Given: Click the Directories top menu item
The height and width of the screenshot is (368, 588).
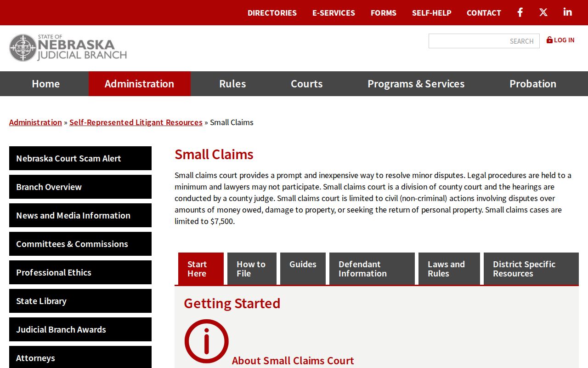Looking at the screenshot, I should 272,13.
